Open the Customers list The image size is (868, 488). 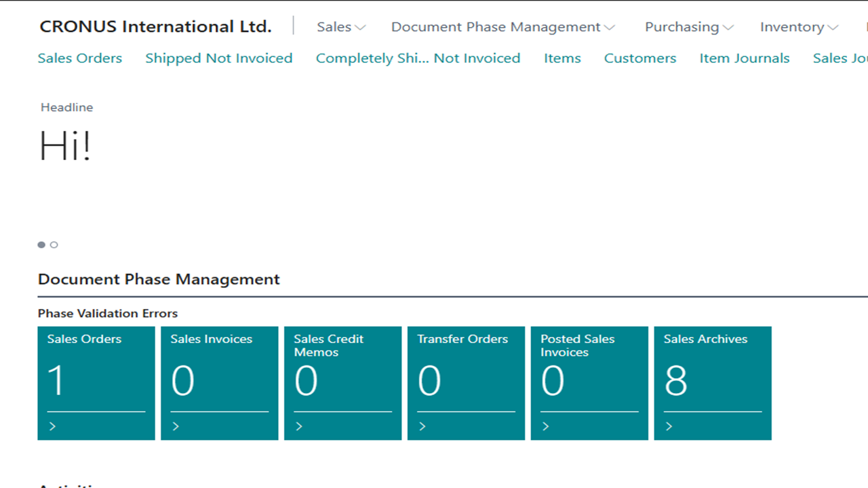640,58
